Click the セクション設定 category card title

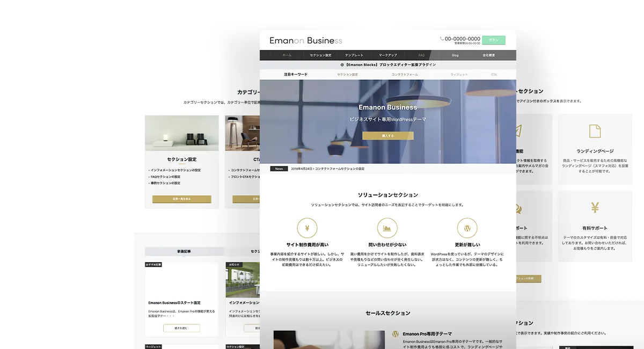point(182,159)
